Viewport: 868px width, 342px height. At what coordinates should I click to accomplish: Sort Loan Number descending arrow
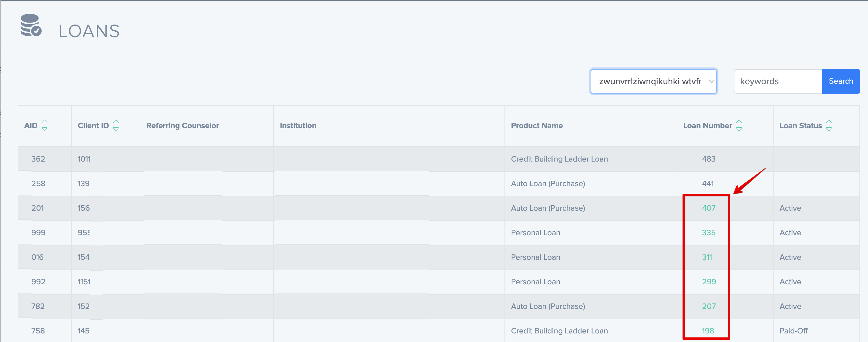coord(739,129)
